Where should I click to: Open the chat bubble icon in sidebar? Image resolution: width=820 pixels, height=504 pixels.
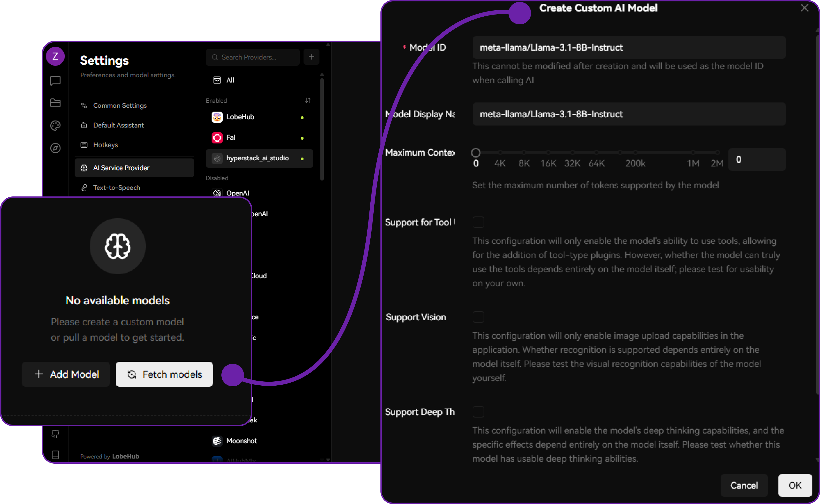[55, 81]
